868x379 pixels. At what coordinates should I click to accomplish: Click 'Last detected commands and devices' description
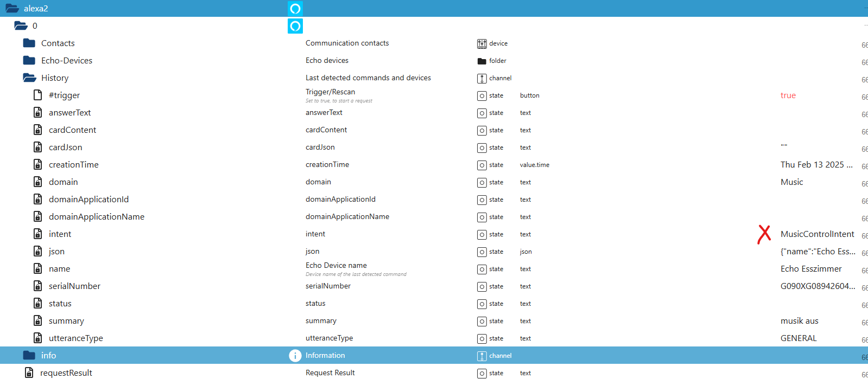(x=368, y=78)
